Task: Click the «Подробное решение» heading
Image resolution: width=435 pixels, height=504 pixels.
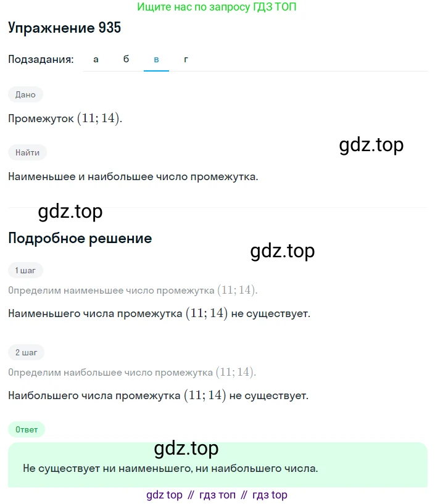Action: pos(80,239)
